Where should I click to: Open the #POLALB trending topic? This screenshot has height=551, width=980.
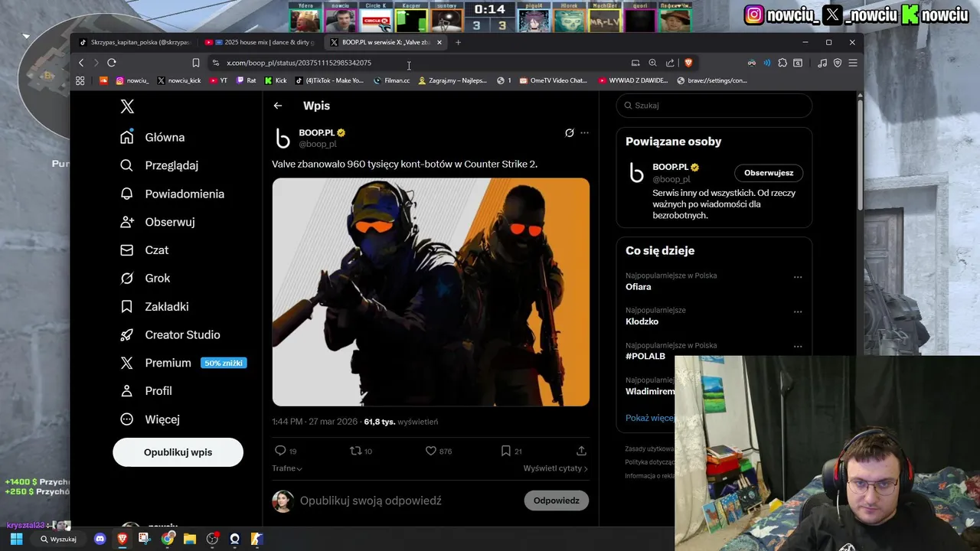coord(645,357)
